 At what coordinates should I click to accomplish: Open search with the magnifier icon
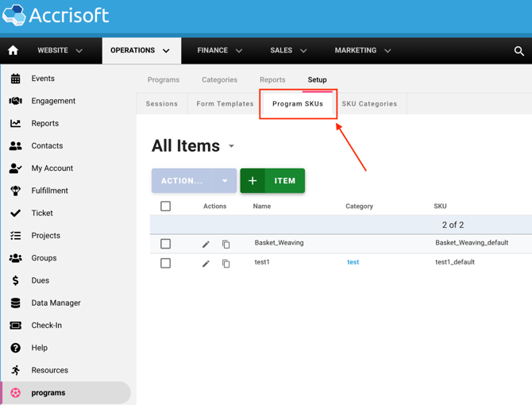(519, 51)
